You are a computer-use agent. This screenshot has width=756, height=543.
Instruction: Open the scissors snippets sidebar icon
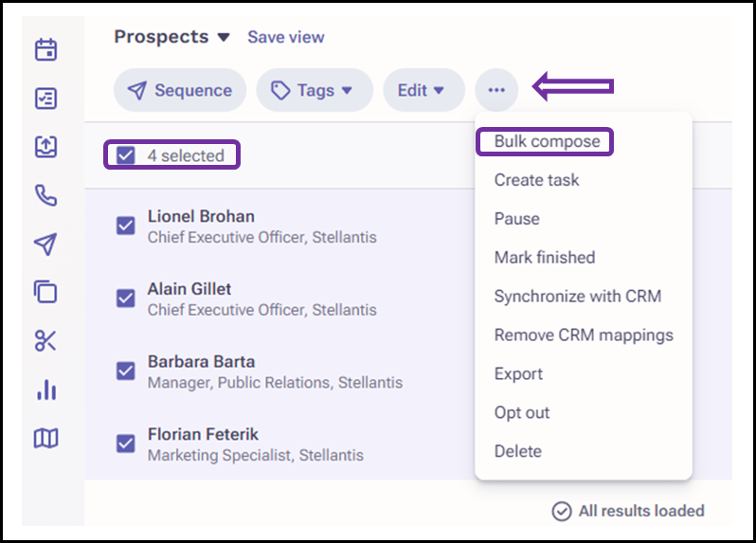[45, 341]
